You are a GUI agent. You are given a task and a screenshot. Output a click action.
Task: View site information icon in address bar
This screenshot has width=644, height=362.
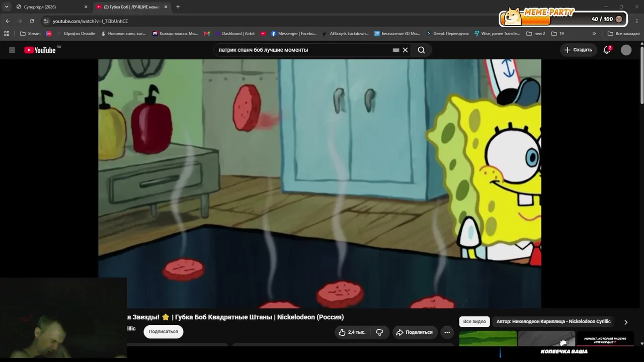46,21
